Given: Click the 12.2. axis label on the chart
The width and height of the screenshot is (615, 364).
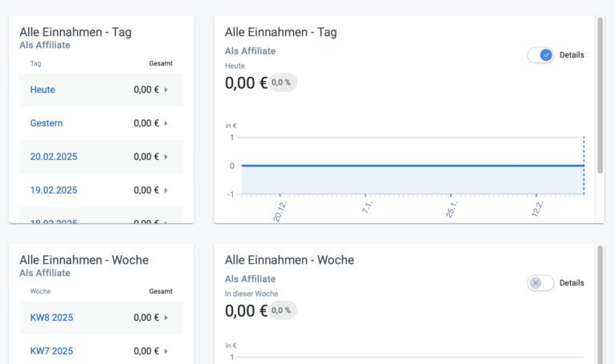Looking at the screenshot, I should point(537,210).
